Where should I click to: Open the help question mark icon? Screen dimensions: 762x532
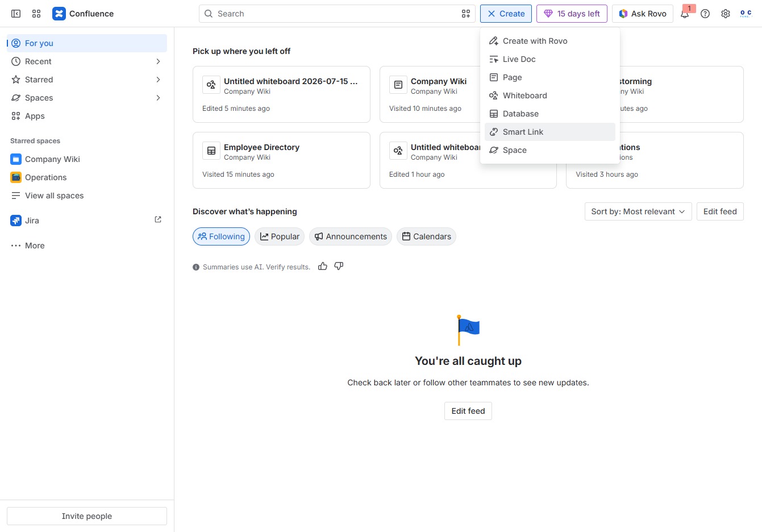[x=705, y=14]
